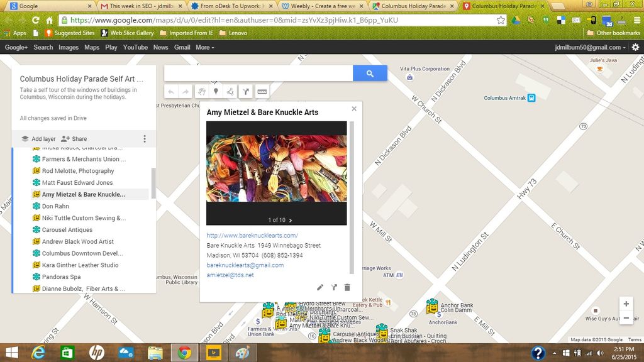Click the Vita Plus Corporation map icon
The width and height of the screenshot is (644, 362).
pyautogui.click(x=409, y=77)
